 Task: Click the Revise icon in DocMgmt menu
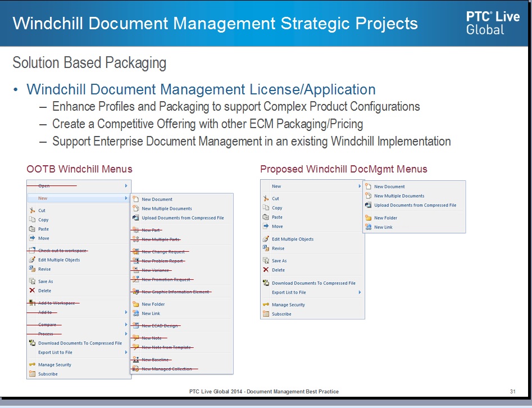click(x=266, y=248)
